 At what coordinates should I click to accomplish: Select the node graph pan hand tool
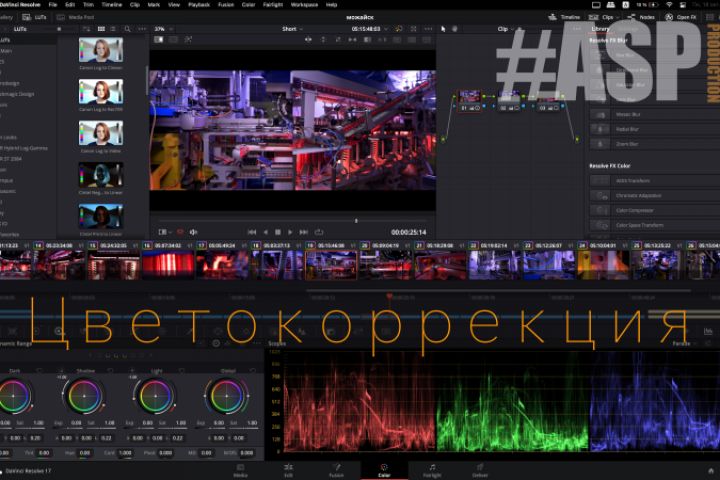455,29
